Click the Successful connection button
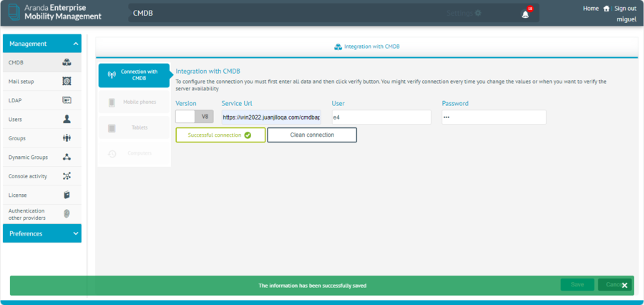Screen dimensions: 644x305 coord(220,135)
